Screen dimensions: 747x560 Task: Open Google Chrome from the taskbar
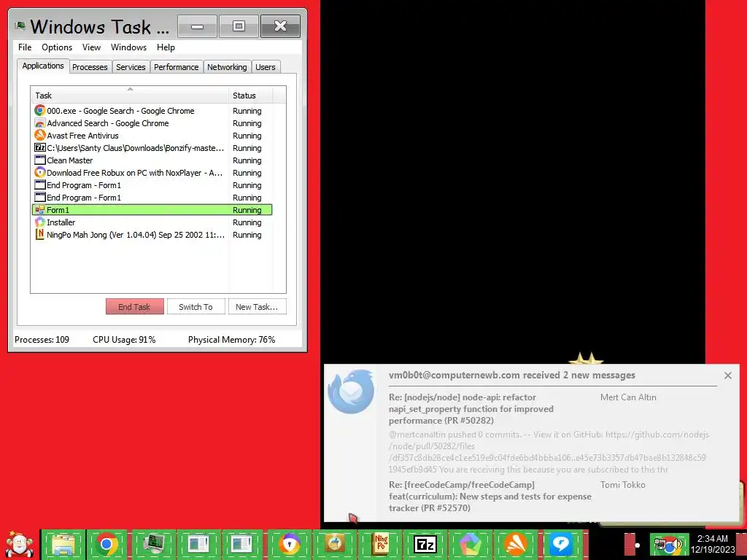click(107, 544)
